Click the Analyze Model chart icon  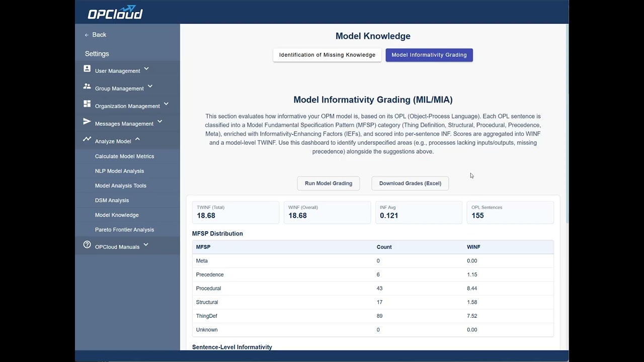[87, 139]
